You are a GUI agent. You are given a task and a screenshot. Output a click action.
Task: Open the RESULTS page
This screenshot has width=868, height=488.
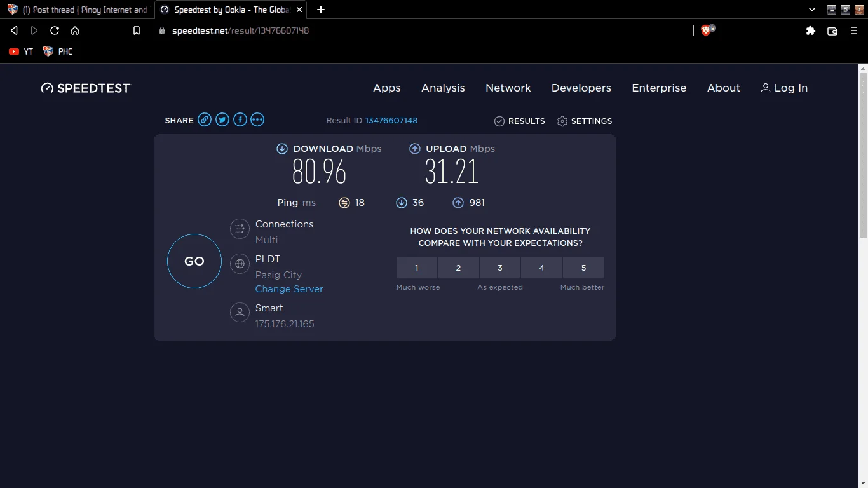pyautogui.click(x=520, y=121)
